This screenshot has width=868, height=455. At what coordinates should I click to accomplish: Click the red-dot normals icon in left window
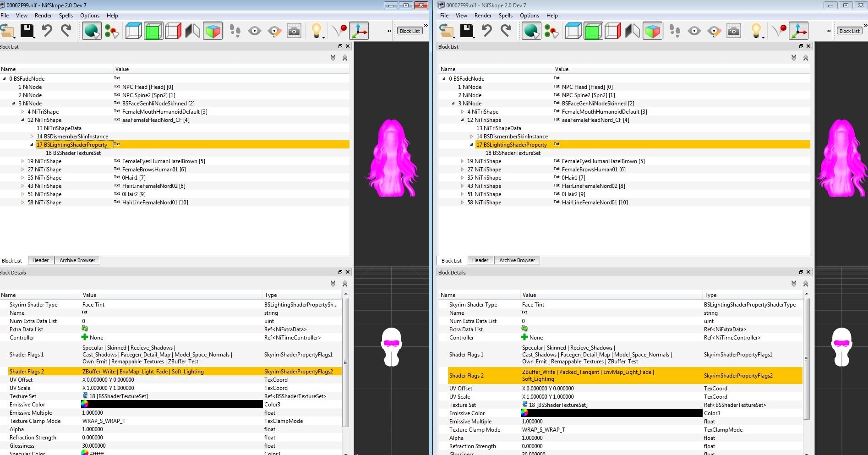(340, 31)
